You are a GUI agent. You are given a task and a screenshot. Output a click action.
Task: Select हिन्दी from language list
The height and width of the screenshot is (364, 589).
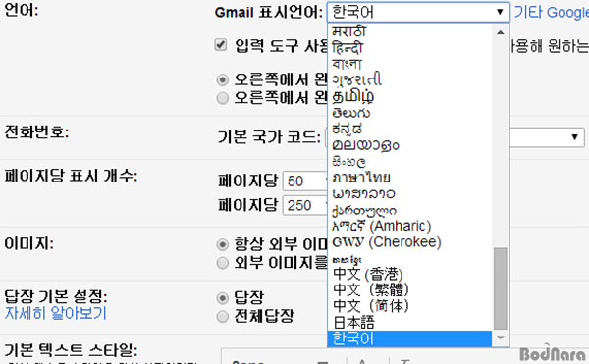pos(348,47)
